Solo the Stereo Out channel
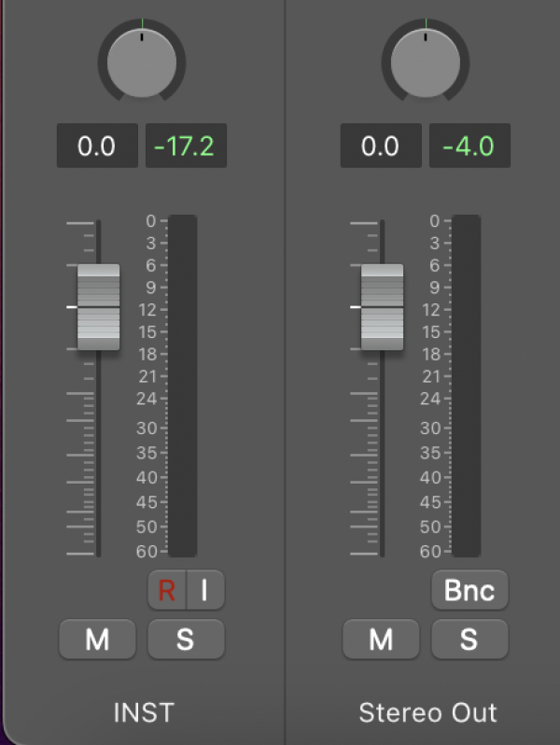 click(469, 640)
